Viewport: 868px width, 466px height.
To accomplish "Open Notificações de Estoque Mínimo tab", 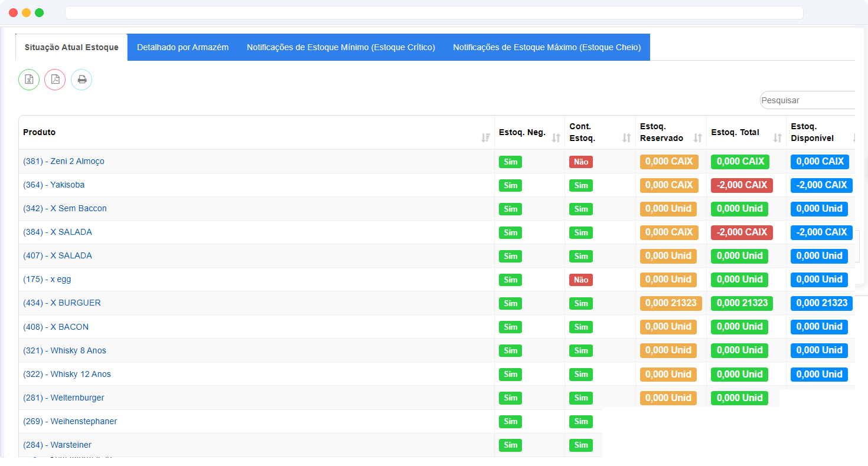I will (x=341, y=47).
